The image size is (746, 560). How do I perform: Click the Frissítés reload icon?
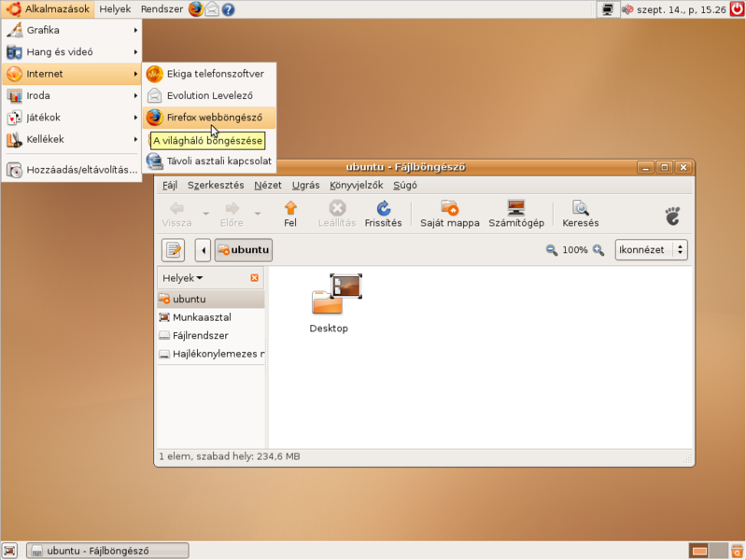(383, 208)
